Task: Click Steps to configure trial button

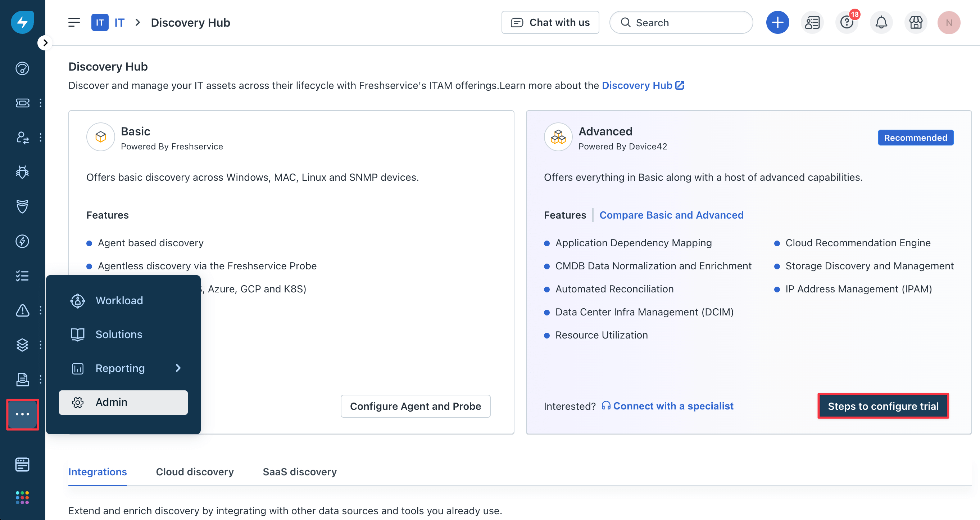Action: 883,406
